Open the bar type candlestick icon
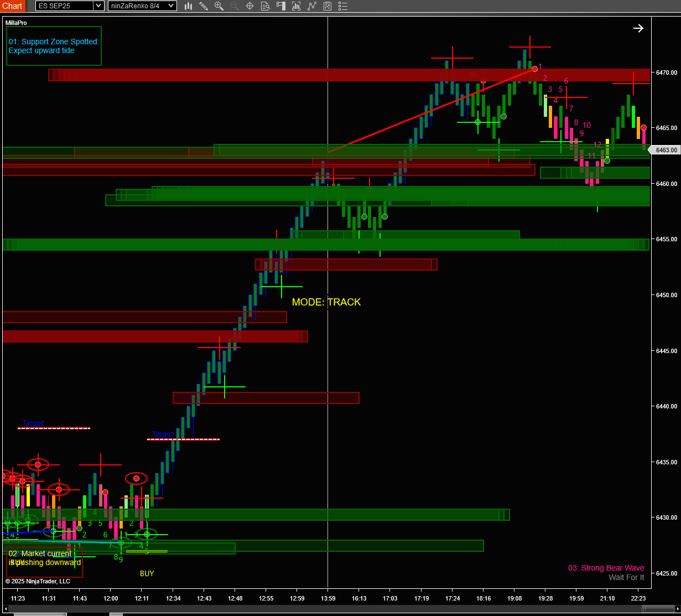This screenshot has height=616, width=681. pos(188,6)
